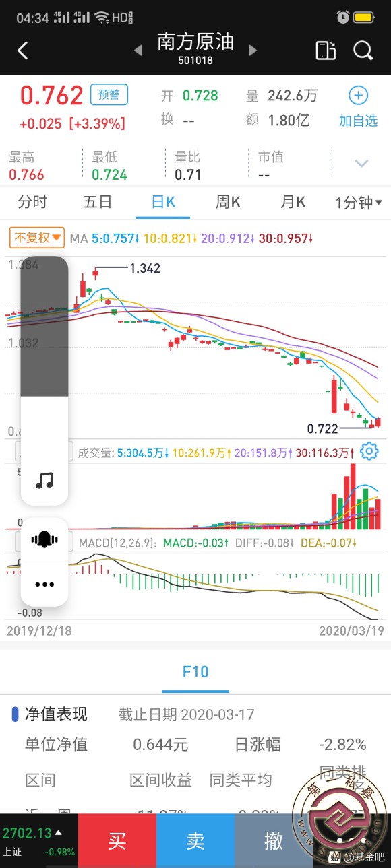Open the 预警 alert button

coord(109,95)
